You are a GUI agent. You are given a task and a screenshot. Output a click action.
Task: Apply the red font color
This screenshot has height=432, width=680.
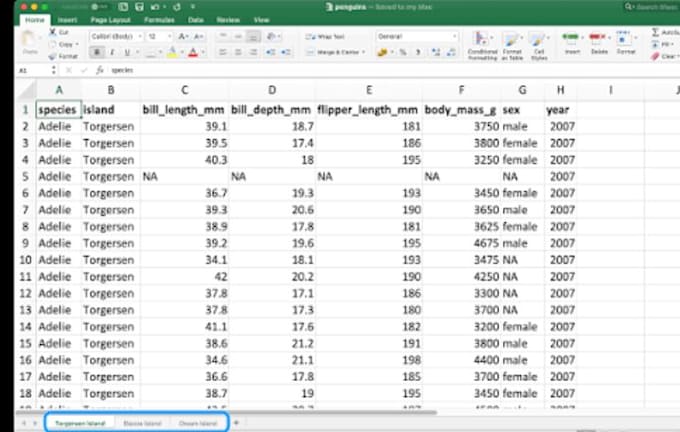point(193,53)
